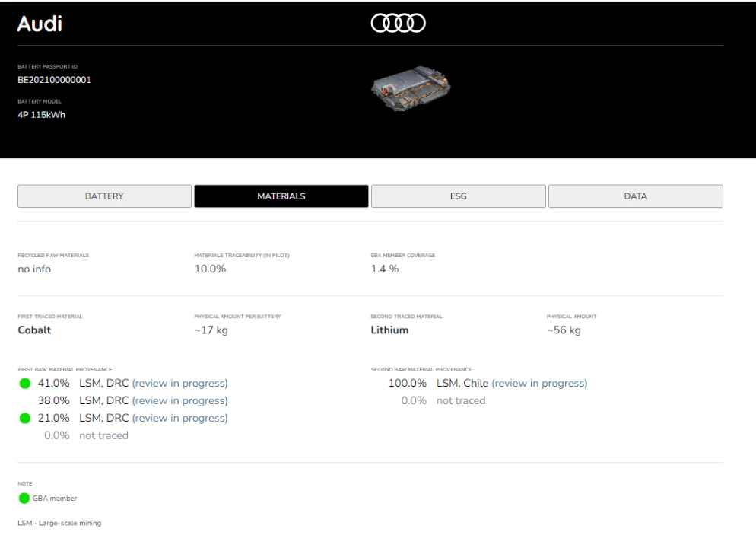Image resolution: width=756 pixels, height=548 pixels.
Task: Click the Audi title text
Action: point(40,24)
